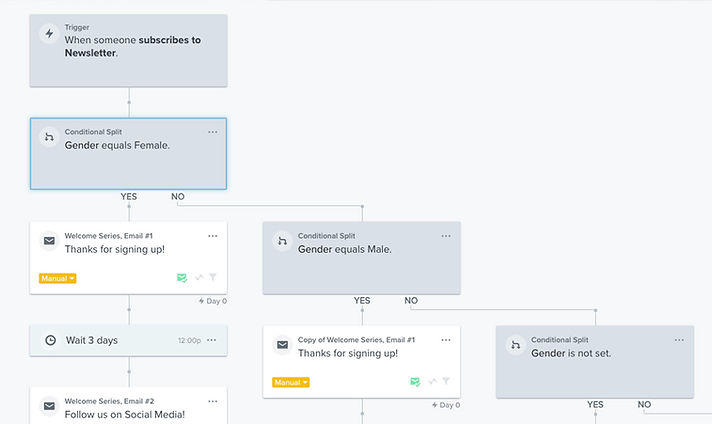
Task: Open the three-dot menu on Welcome Series Email #1
Action: [x=213, y=236]
